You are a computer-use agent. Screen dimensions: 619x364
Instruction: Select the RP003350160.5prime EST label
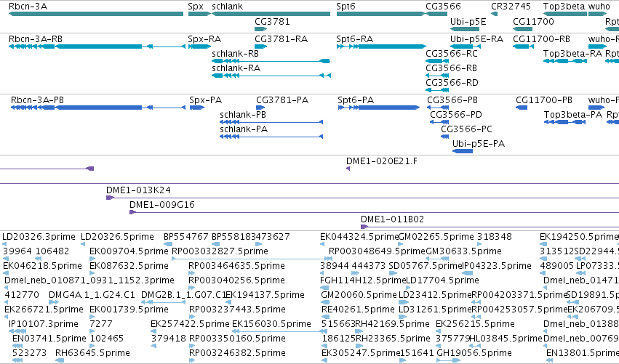[x=237, y=339]
